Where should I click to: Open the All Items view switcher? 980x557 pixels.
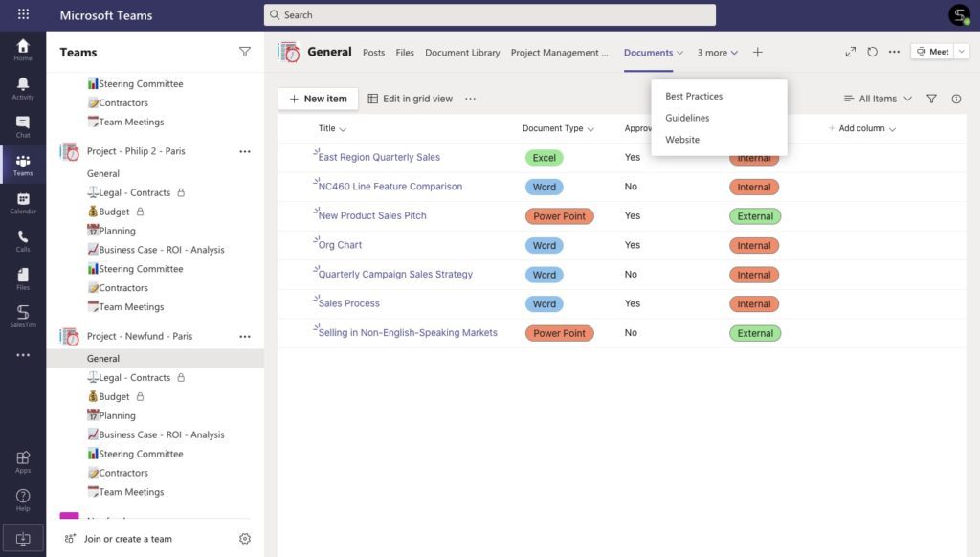(878, 99)
